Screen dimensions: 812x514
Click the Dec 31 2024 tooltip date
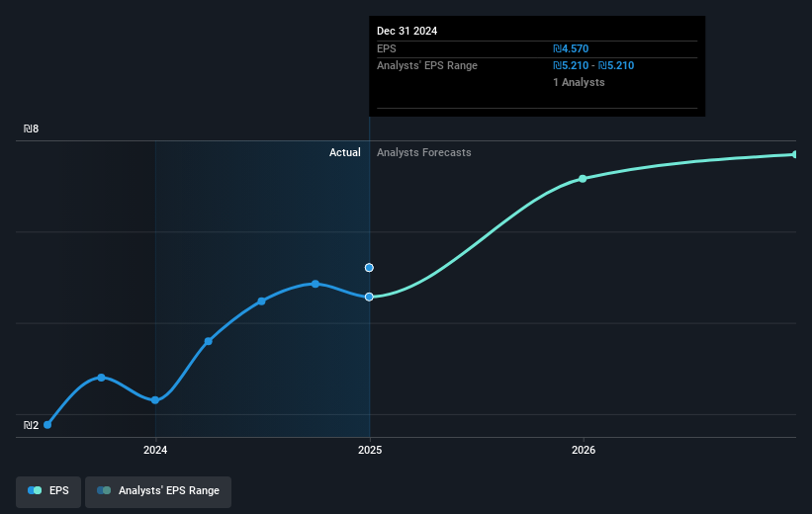pos(407,31)
